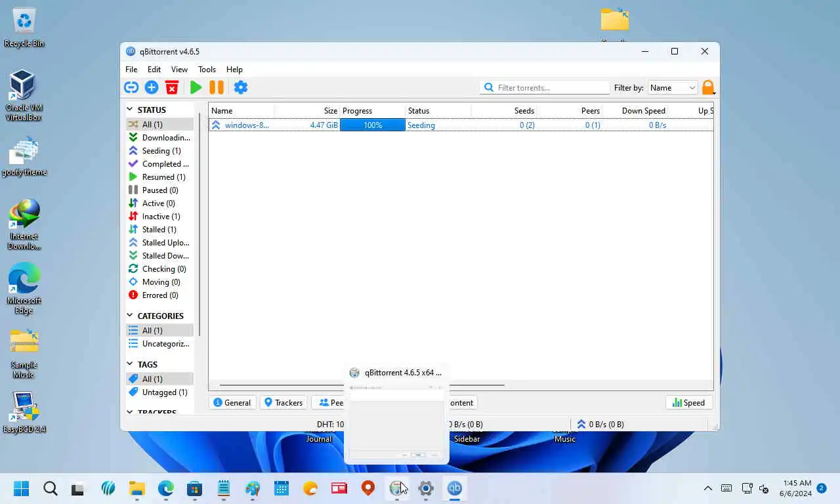840x504 pixels.
Task: Click the green Resume toolbar icon
Action: point(196,87)
